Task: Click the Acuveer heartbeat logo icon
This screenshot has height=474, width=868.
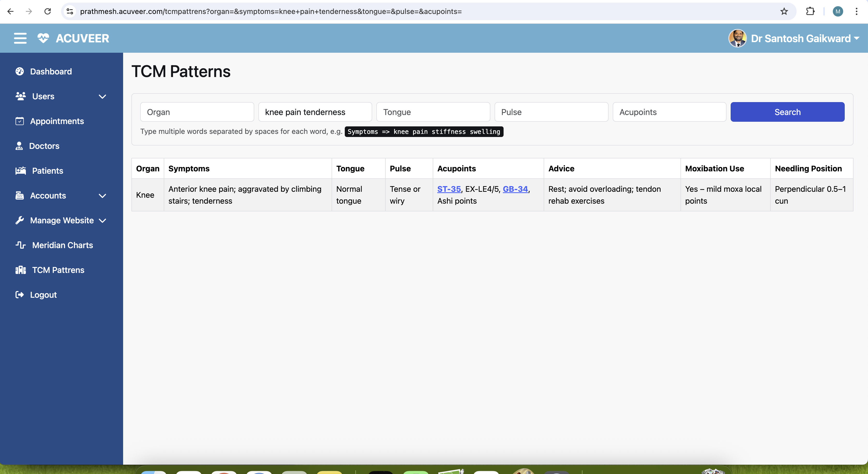Action: (x=43, y=38)
